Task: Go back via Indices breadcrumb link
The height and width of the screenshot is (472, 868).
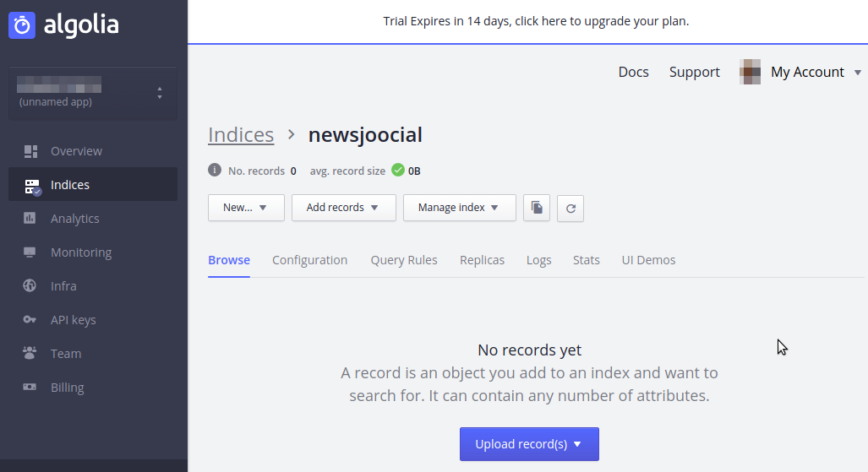Action: click(241, 135)
